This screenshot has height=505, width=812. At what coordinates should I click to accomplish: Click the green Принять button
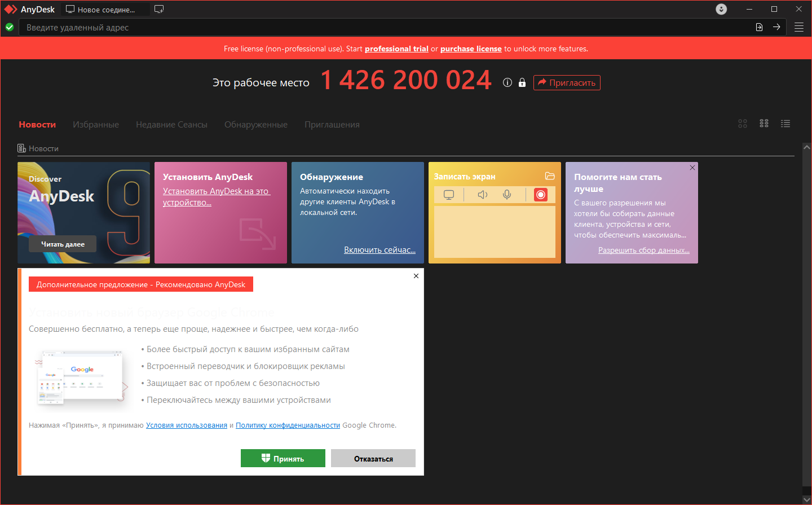click(283, 458)
